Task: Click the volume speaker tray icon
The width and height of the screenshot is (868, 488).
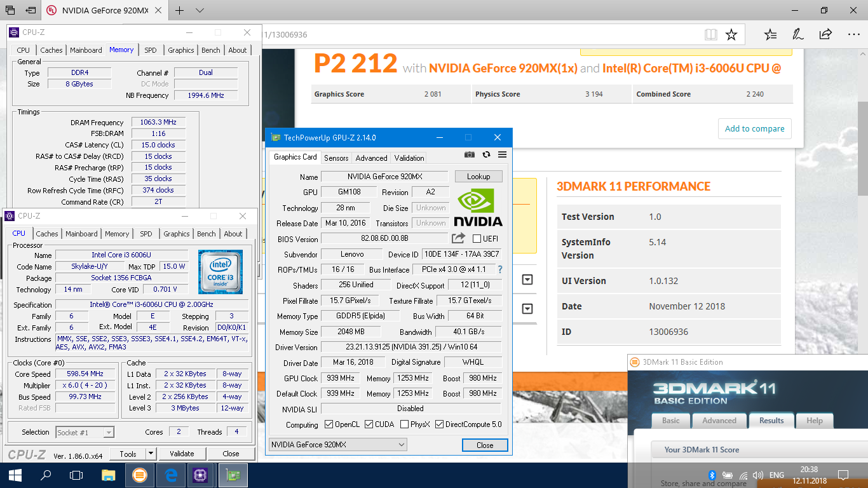Action: (757, 475)
